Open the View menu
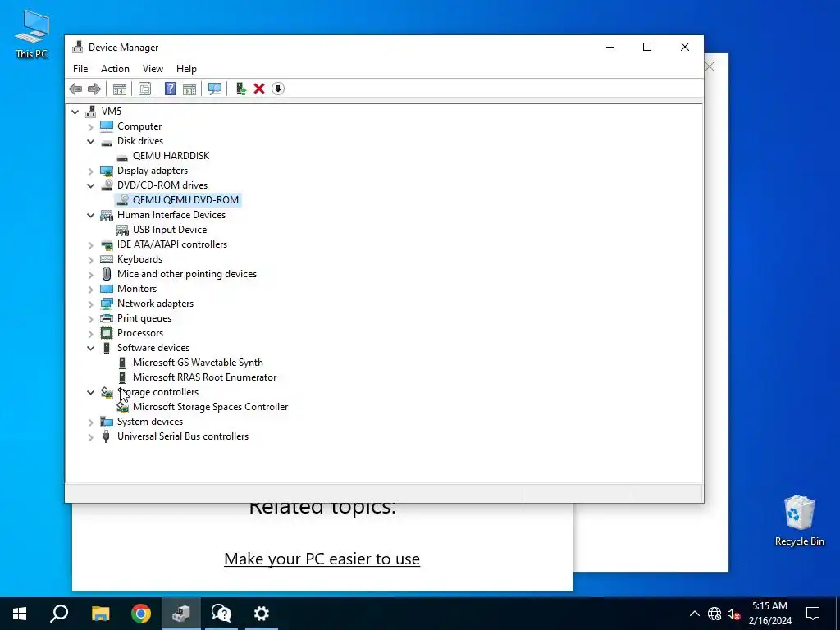Image resolution: width=840 pixels, height=630 pixels. click(153, 69)
